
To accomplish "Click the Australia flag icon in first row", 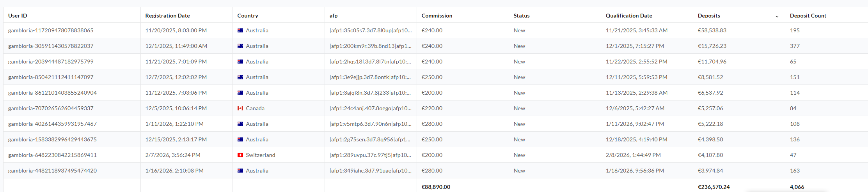I will [240, 30].
